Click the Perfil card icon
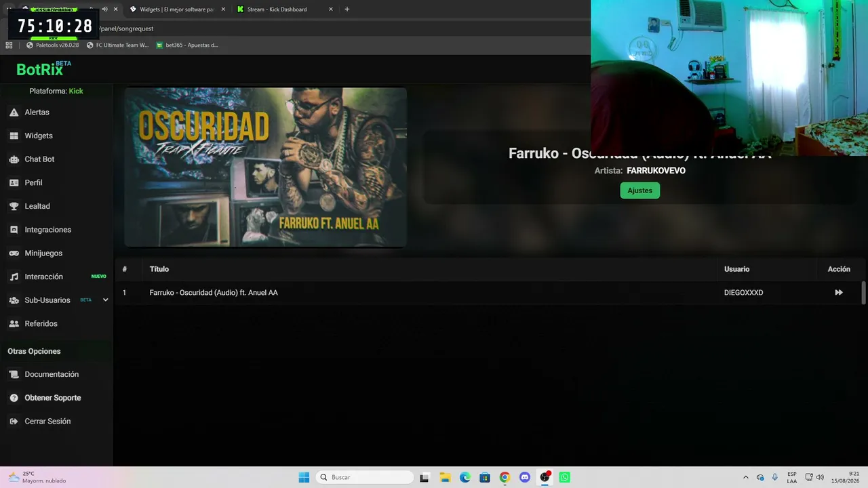The height and width of the screenshot is (488, 868). point(14,182)
